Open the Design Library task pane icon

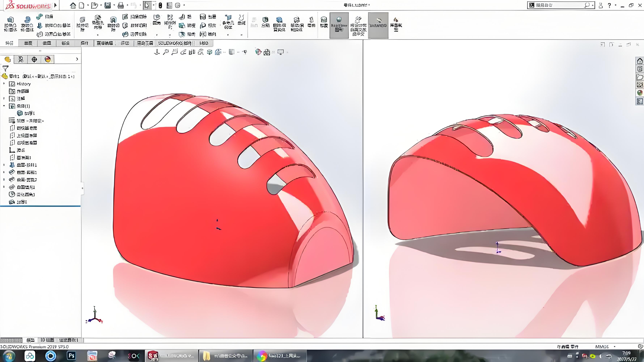pos(640,69)
